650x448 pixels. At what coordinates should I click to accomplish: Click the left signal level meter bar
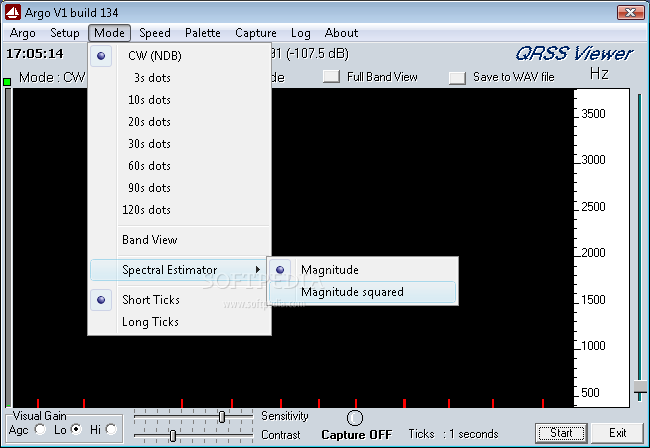7,247
